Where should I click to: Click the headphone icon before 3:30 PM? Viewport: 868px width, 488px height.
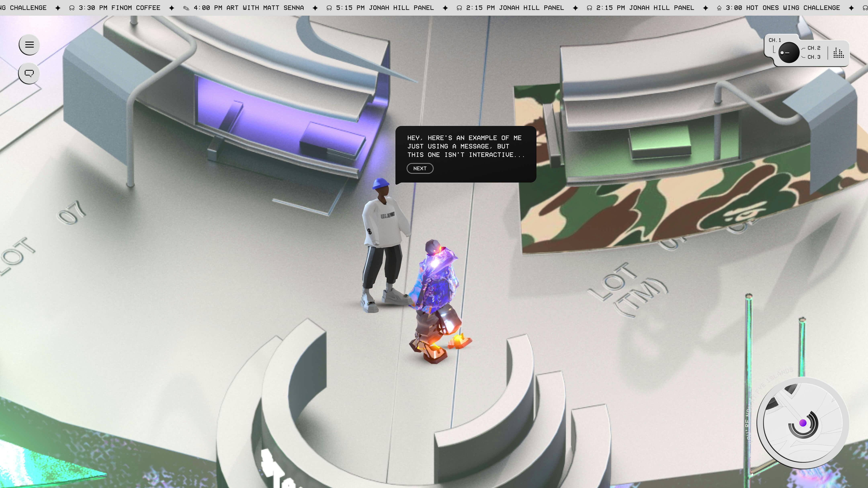click(72, 8)
